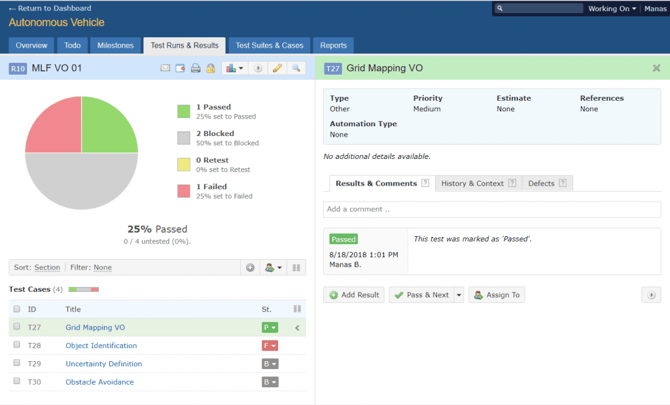Click the Assign To button
The height and width of the screenshot is (405, 670).
point(497,295)
